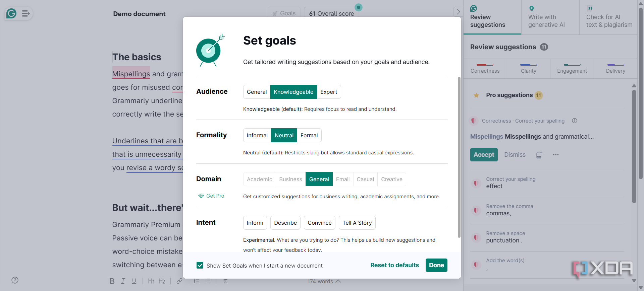Open the Goals button in the header

[x=284, y=13]
